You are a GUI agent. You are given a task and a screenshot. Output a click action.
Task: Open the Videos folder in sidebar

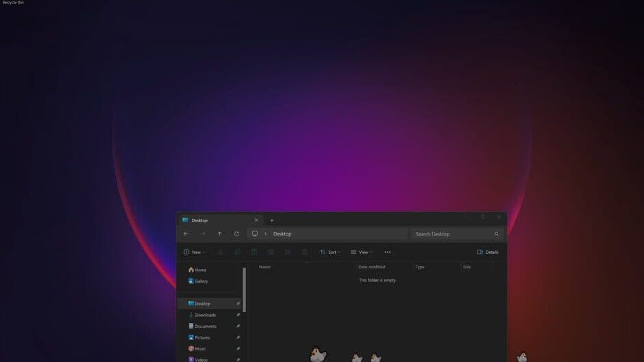click(x=198, y=359)
